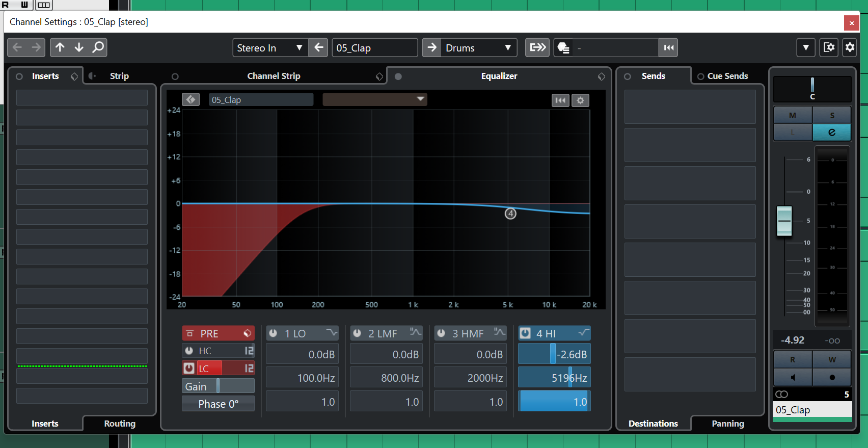Select the Panning tab at bottom

pos(728,424)
